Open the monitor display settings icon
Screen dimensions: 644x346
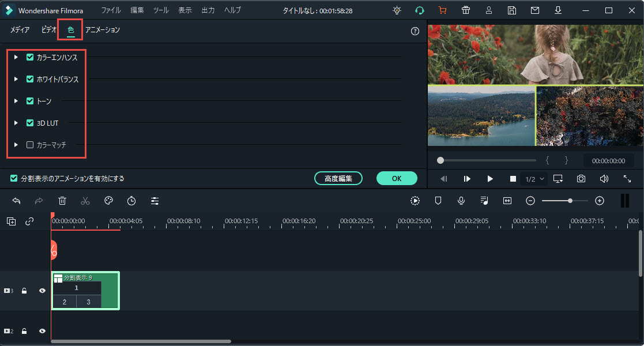[x=558, y=179]
